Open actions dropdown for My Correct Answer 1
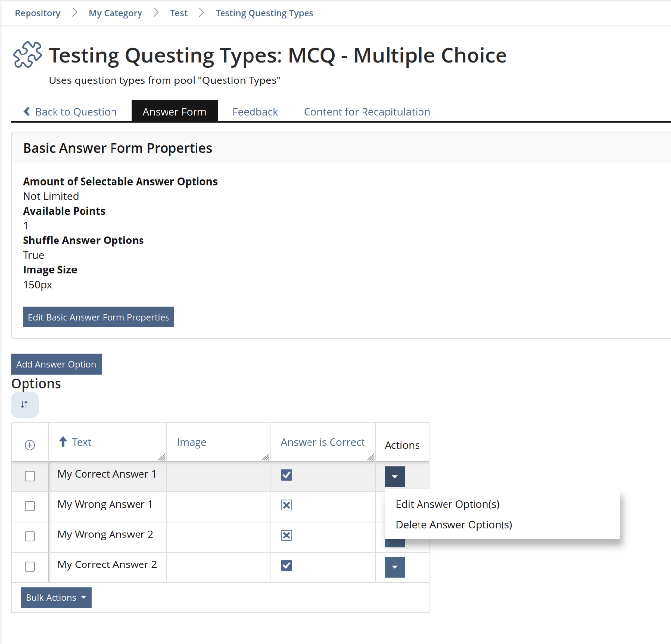Image resolution: width=671 pixels, height=644 pixels. [394, 477]
